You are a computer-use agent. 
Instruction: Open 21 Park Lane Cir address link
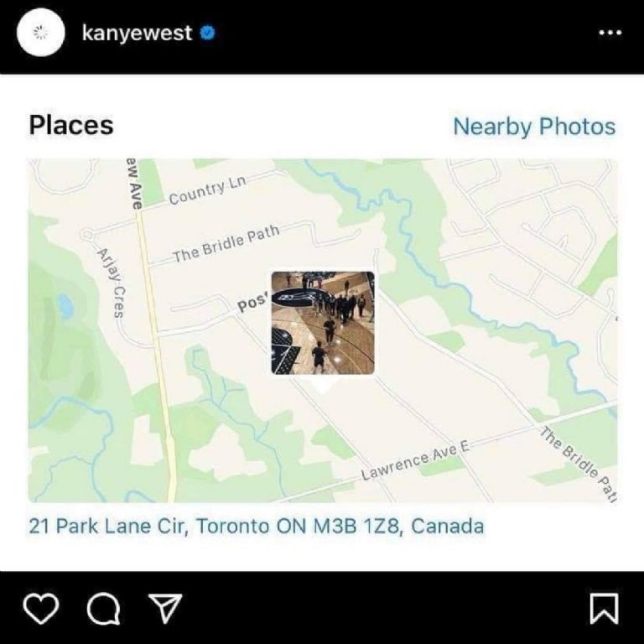[x=257, y=526]
